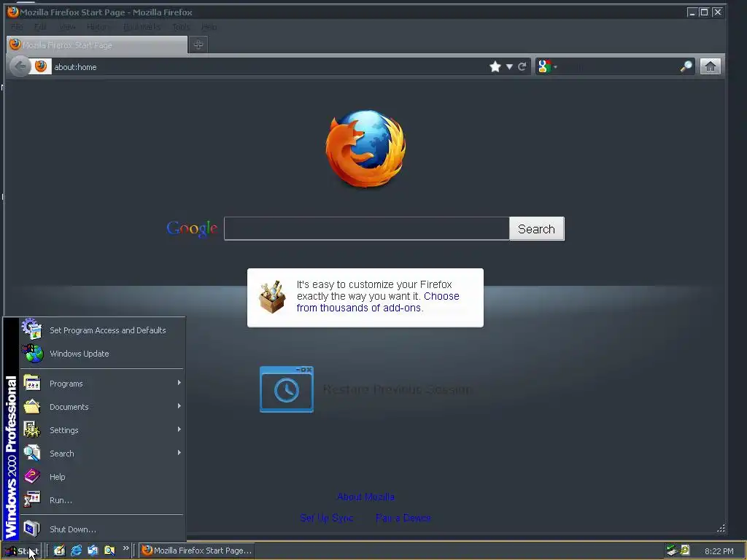Click the purple Help book icon
This screenshot has width=747, height=560.
pos(32,476)
